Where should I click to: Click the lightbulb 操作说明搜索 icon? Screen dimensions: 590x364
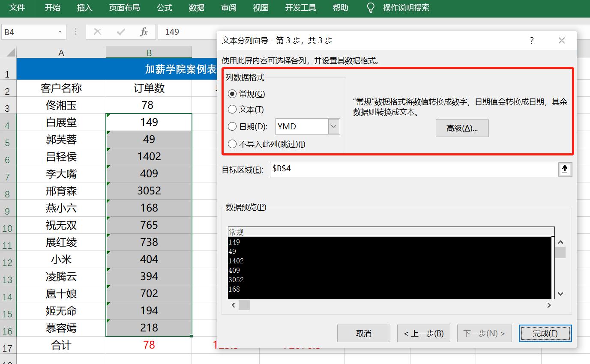[x=370, y=7]
